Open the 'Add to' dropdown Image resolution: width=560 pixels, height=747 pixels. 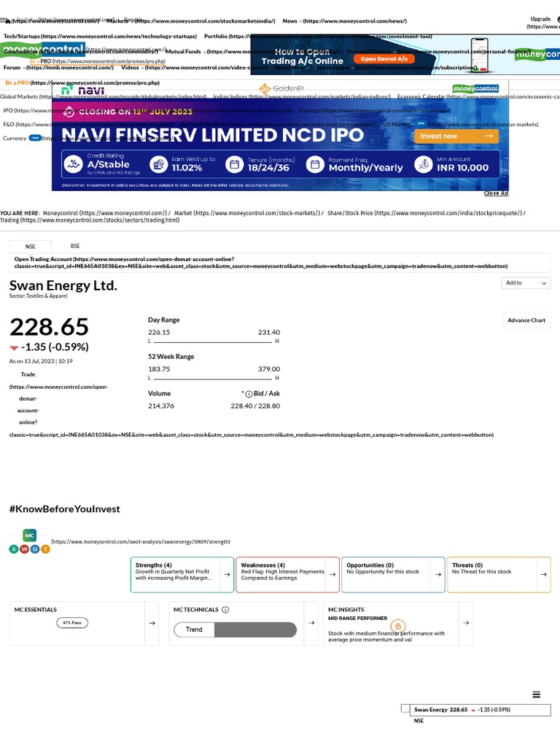[x=526, y=283]
